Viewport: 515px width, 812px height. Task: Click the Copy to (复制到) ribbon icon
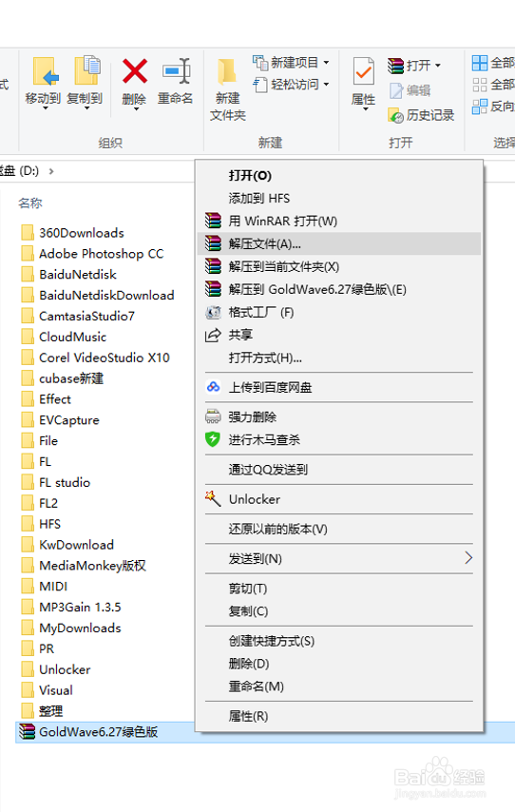(87, 70)
